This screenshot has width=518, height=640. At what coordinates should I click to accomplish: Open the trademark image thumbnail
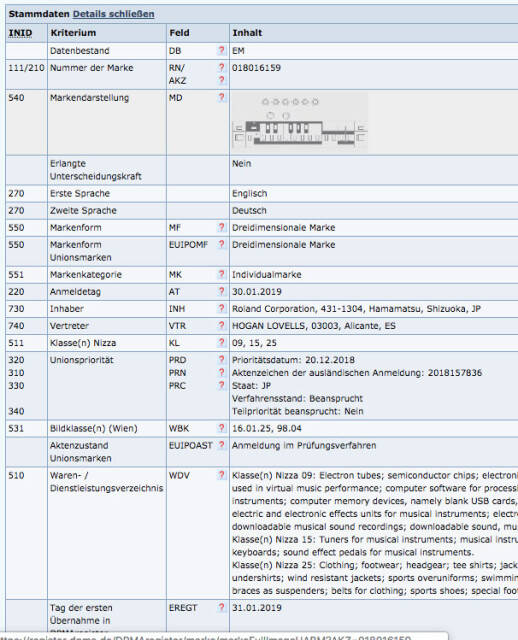pos(300,123)
